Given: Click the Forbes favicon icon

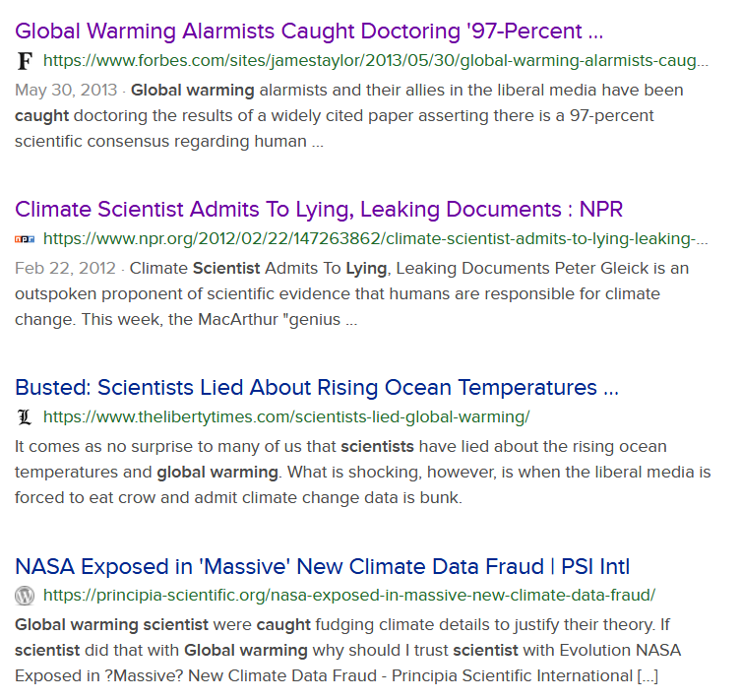Looking at the screenshot, I should pyautogui.click(x=25, y=61).
